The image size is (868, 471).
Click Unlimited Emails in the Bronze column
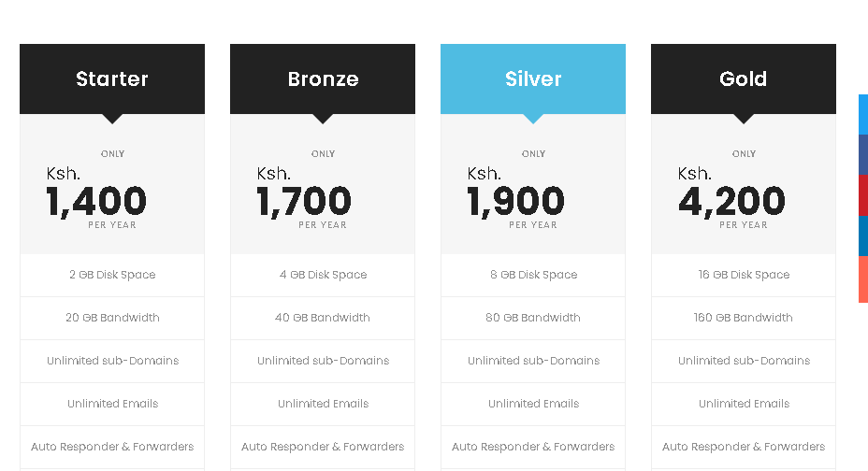tap(323, 404)
